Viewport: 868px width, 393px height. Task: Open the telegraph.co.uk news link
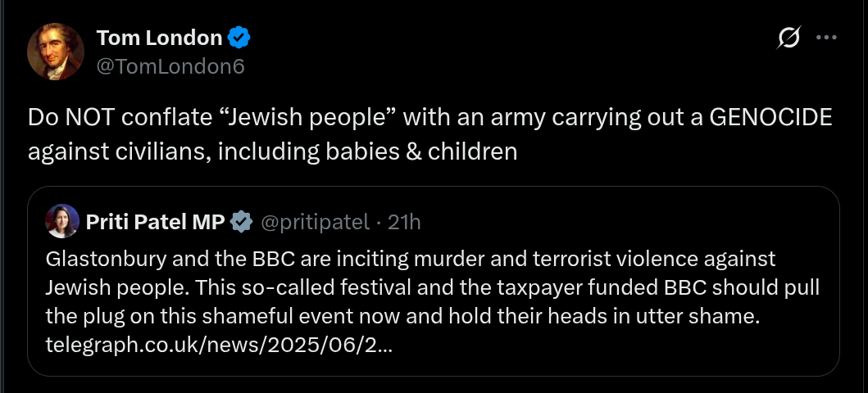(x=219, y=345)
